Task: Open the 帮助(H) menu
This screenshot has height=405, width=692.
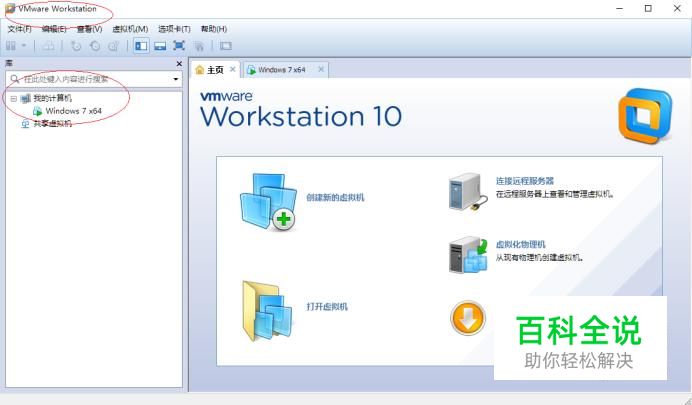Action: pyautogui.click(x=214, y=29)
